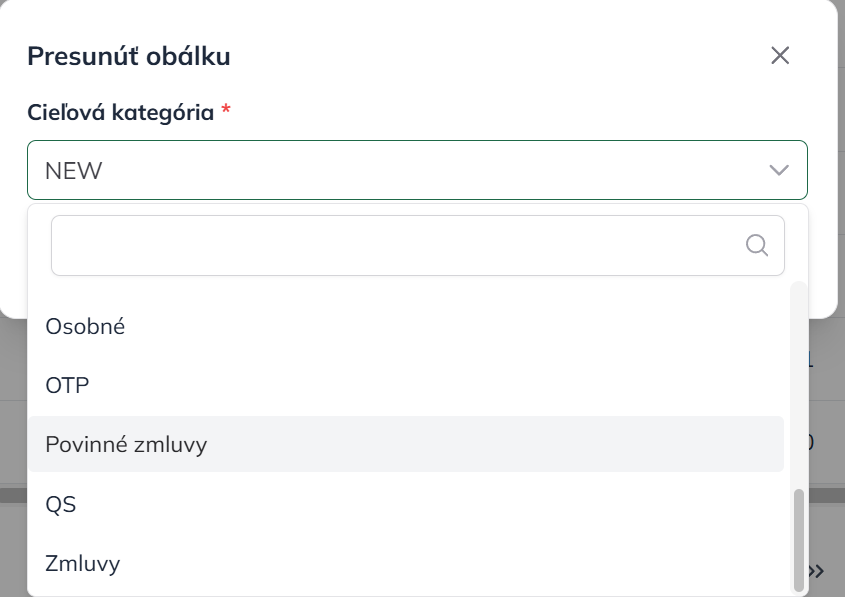Collapse the Cieľová kategória dropdown chevron
845x597 pixels.
point(779,170)
